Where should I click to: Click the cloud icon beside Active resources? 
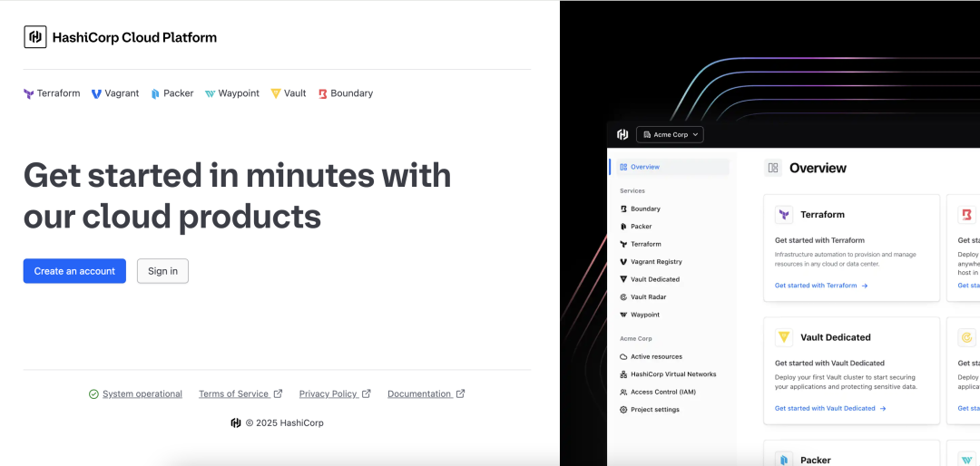(623, 356)
